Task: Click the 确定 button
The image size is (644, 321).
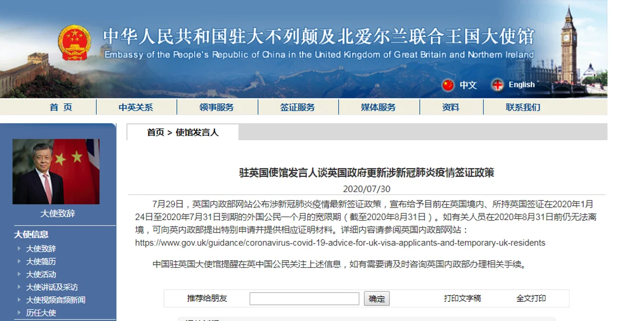Action: click(x=377, y=298)
